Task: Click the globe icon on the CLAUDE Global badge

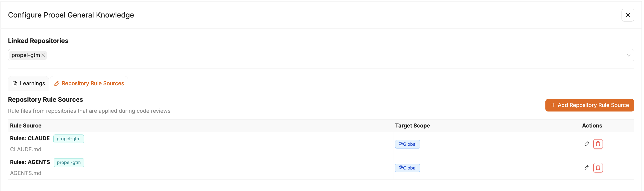Action: 400,144
